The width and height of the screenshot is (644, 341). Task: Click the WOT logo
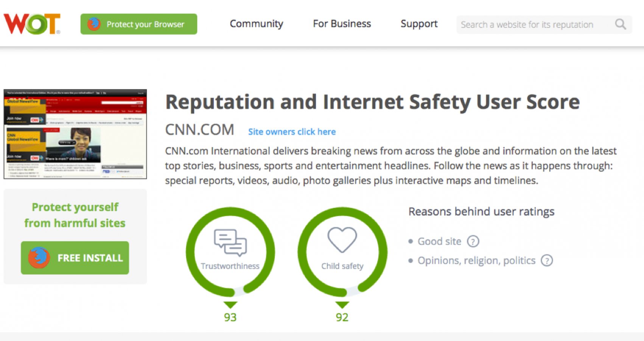tap(32, 24)
